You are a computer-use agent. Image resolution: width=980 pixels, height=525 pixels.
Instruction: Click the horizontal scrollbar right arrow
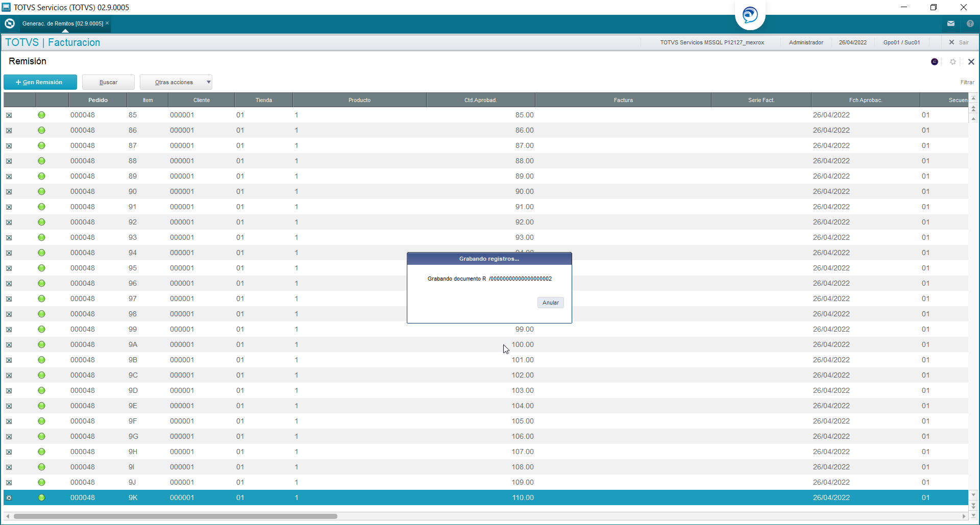point(964,516)
